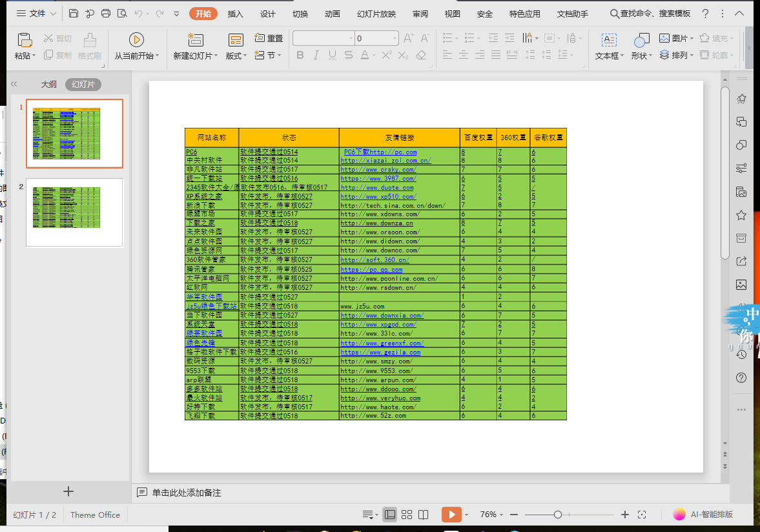Toggle Superscript formatting
Viewport: 760px width, 532px height.
tap(386, 56)
